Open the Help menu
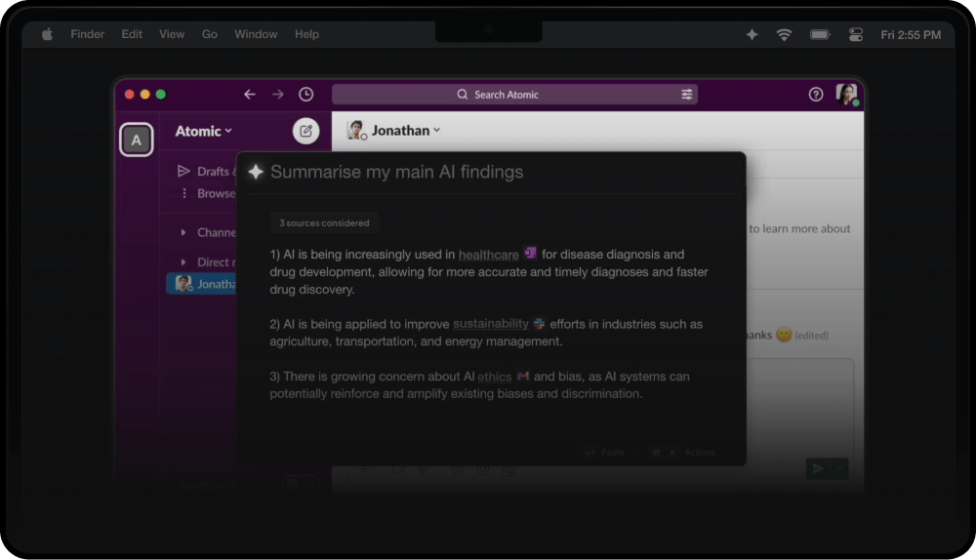976x560 pixels. click(x=306, y=34)
